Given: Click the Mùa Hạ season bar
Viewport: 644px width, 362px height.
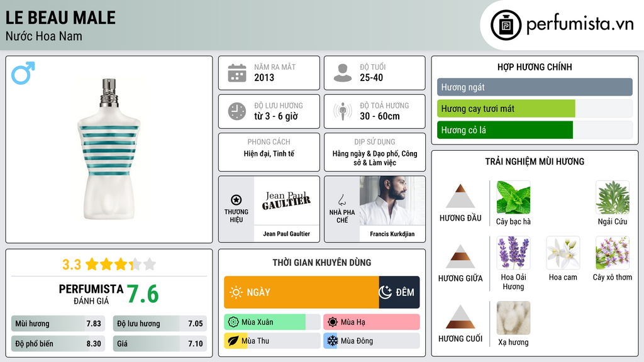Looking at the screenshot, I should (371, 322).
